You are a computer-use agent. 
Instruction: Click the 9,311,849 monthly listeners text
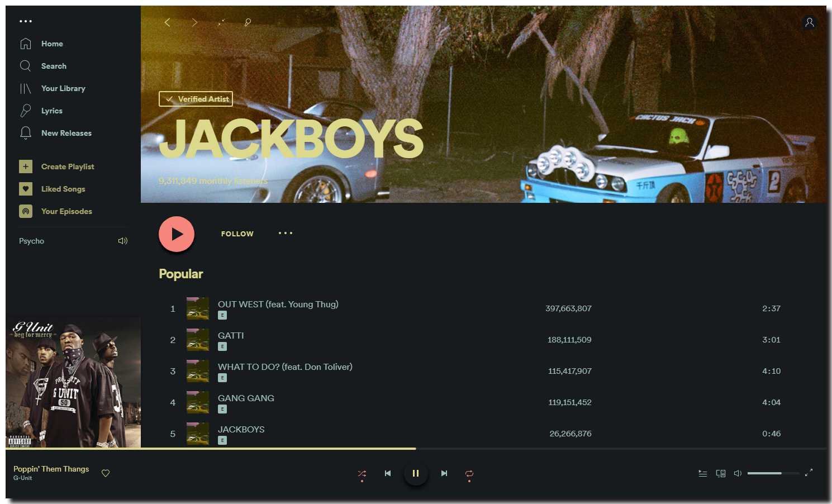[213, 181]
